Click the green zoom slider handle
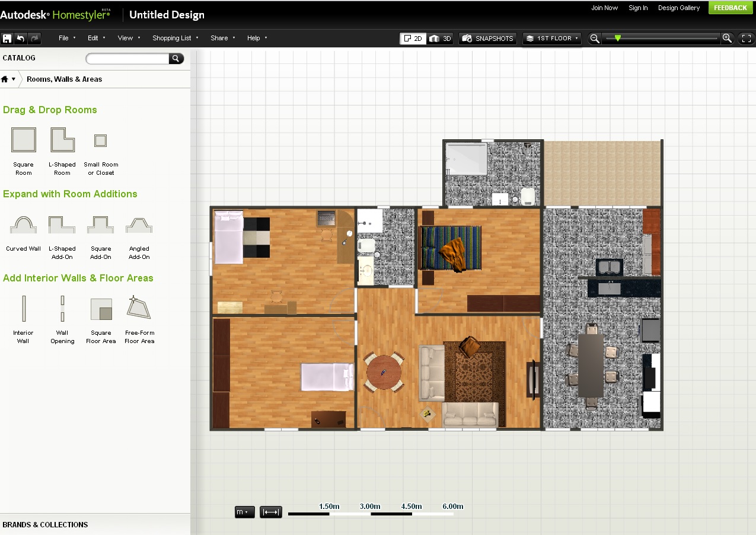Screen dimensions: 756x535 tap(618, 38)
